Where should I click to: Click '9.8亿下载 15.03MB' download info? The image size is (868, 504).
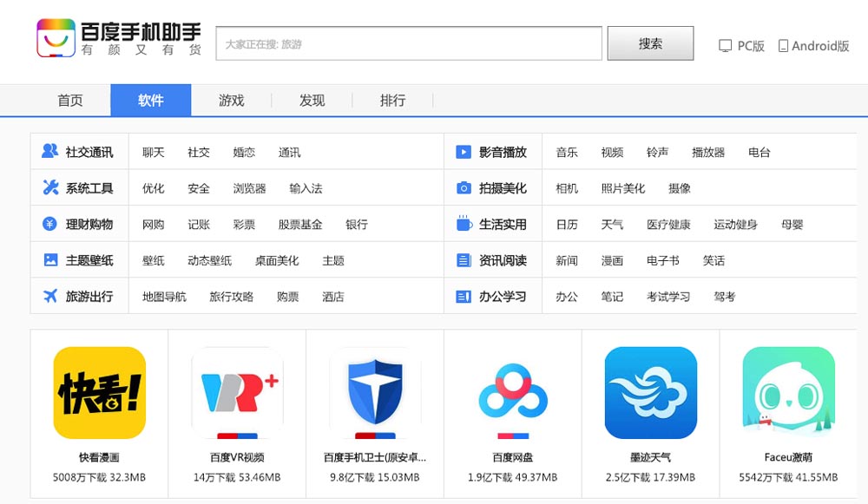coord(375,477)
